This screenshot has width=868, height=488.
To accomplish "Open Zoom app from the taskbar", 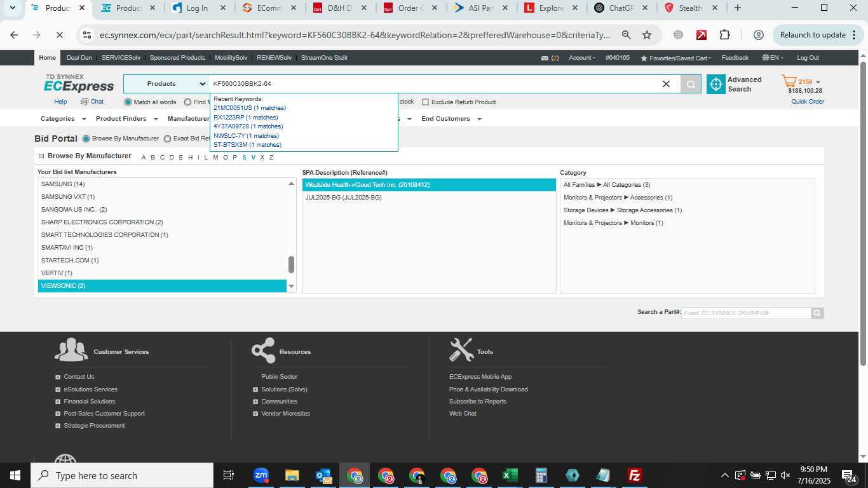I will click(x=261, y=475).
